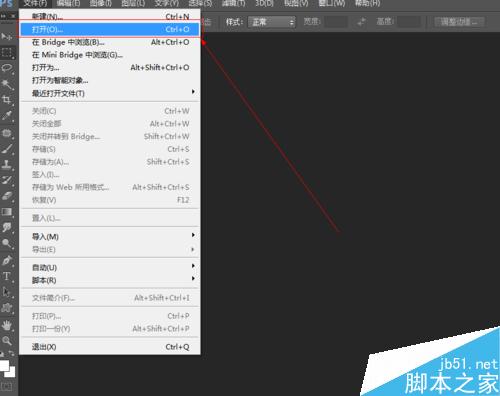Click the 存储为 Web 所用格式... entry
500x396 pixels.
110,187
